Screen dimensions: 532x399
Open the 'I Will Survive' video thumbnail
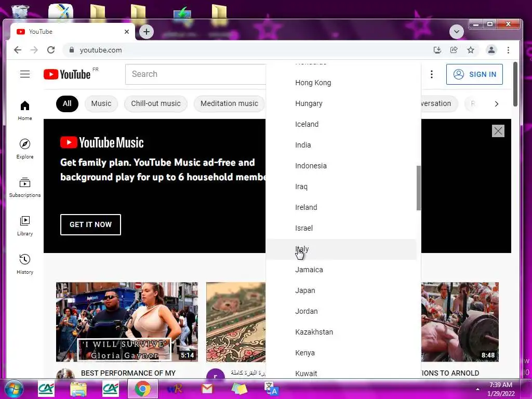[x=127, y=322]
